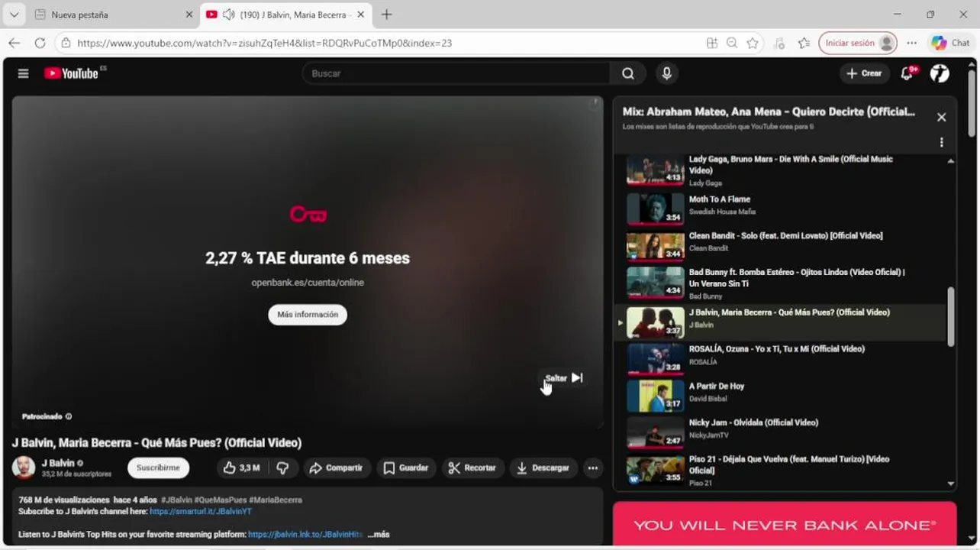The width and height of the screenshot is (980, 550).
Task: Click the search magnifier button
Action: [x=627, y=73]
